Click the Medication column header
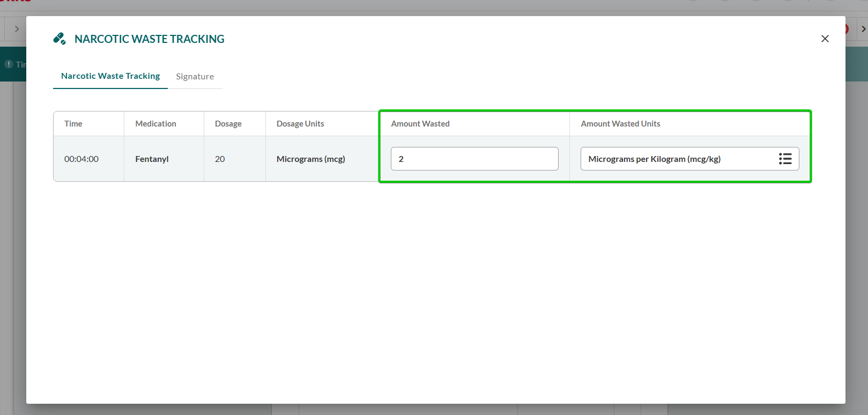This screenshot has width=868, height=415. pyautogui.click(x=155, y=124)
